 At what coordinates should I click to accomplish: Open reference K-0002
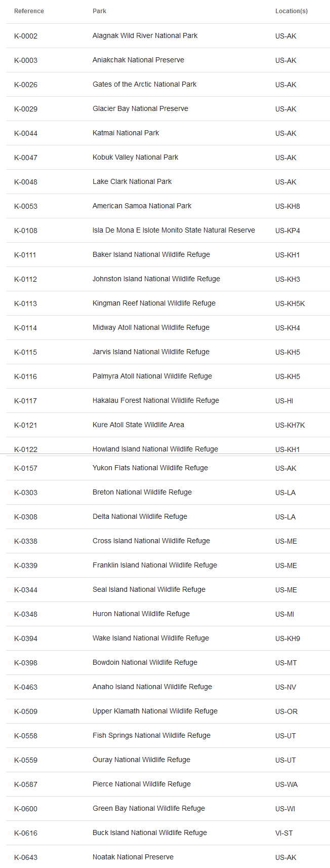tap(26, 36)
